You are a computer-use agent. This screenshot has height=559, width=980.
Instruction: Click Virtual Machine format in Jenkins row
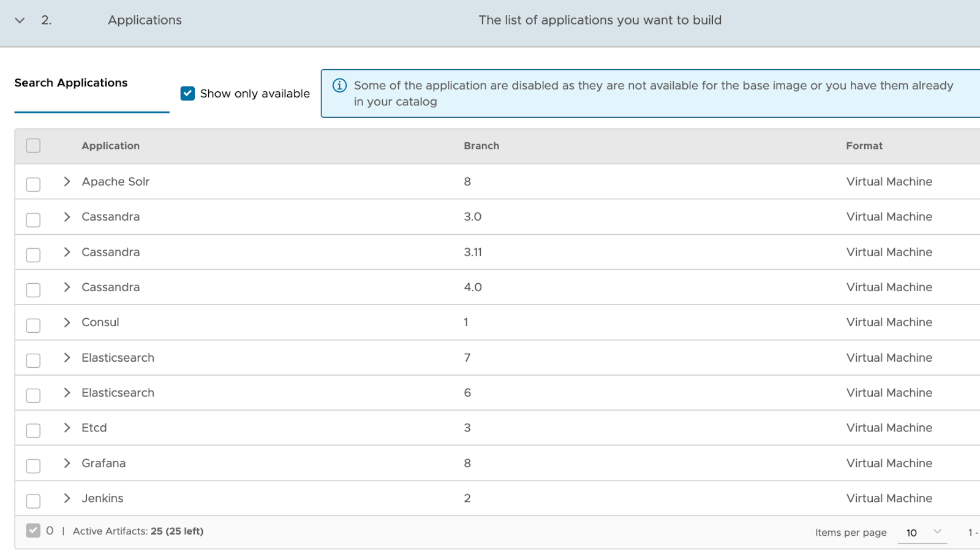[x=889, y=498]
